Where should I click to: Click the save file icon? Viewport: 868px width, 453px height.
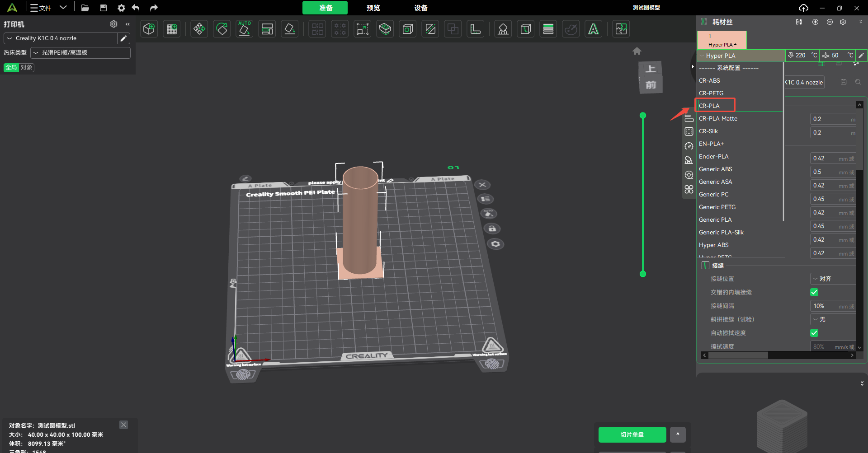coord(104,8)
